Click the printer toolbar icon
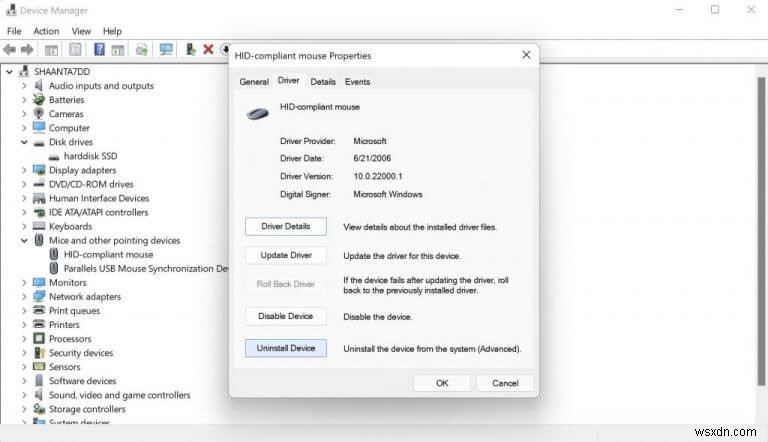Screen dimensions: 768x442 [x=142, y=49]
